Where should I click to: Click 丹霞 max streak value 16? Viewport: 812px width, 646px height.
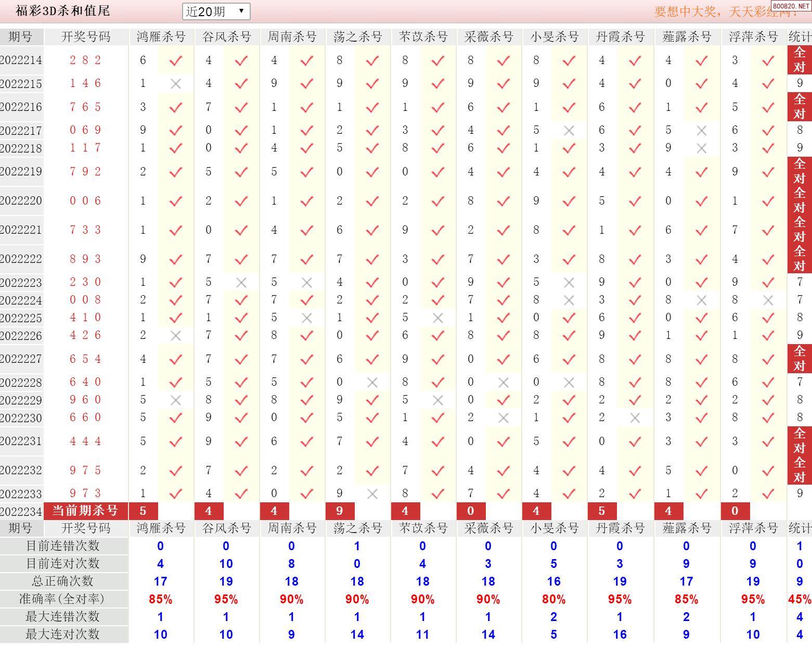620,635
